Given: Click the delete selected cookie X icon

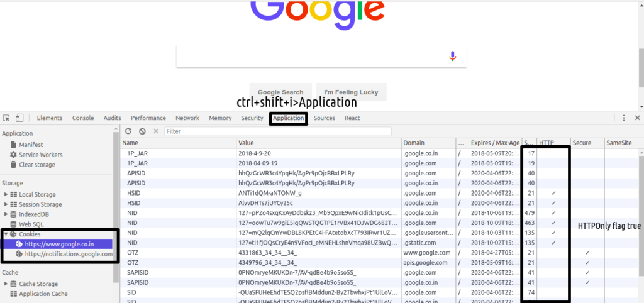Looking at the screenshot, I should (x=156, y=131).
